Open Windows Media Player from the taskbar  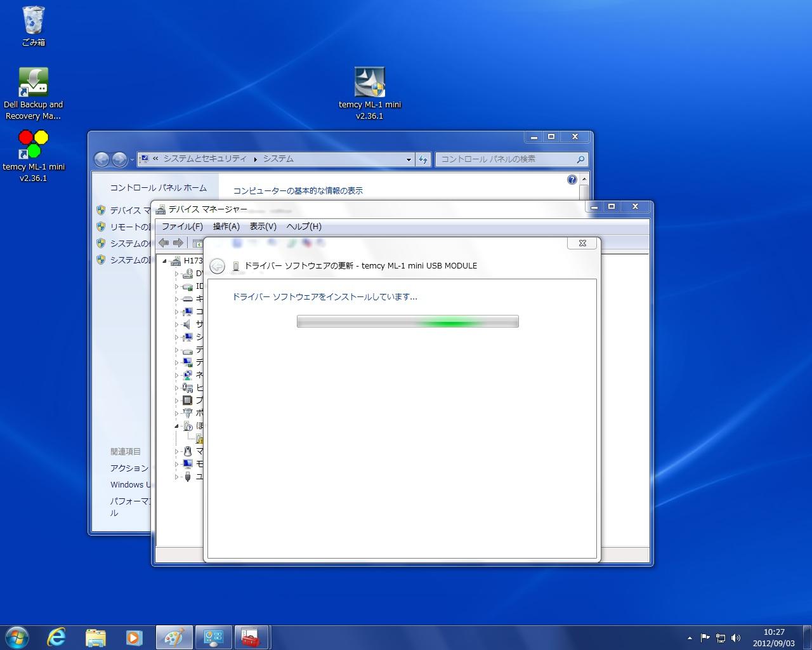coord(134,637)
